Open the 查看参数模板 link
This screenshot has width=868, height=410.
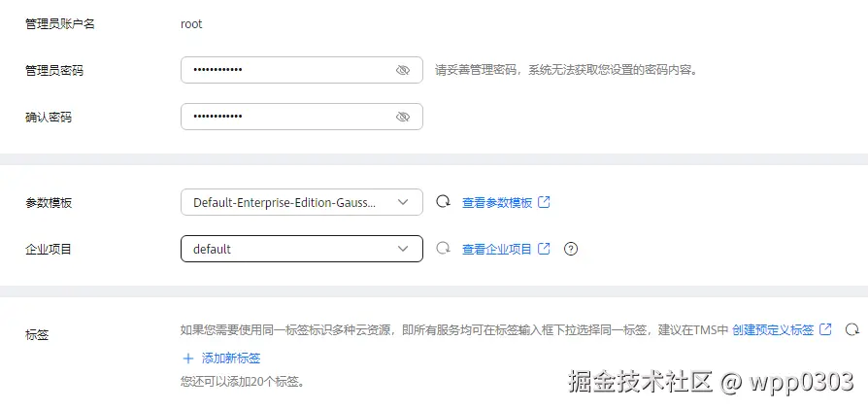(496, 202)
